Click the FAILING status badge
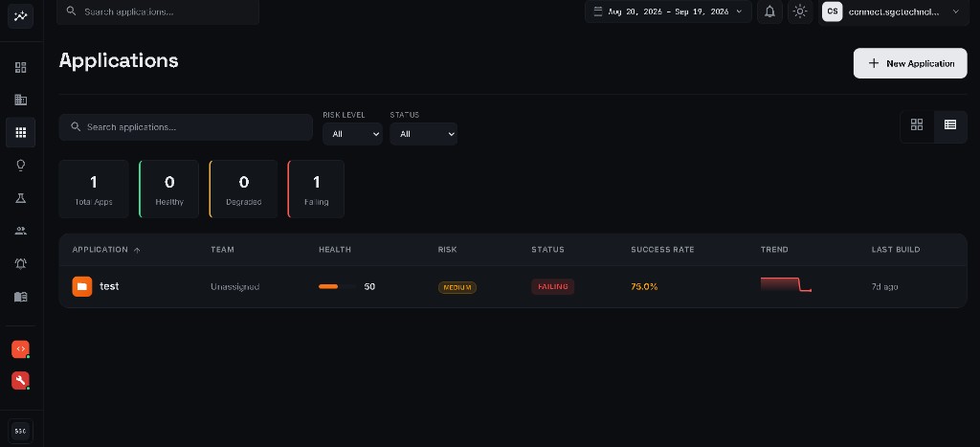The image size is (980, 447). click(x=552, y=286)
